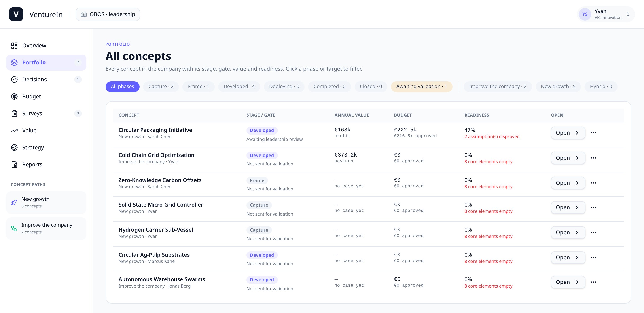Click the Strategy target icon
644x313 pixels.
(14, 148)
